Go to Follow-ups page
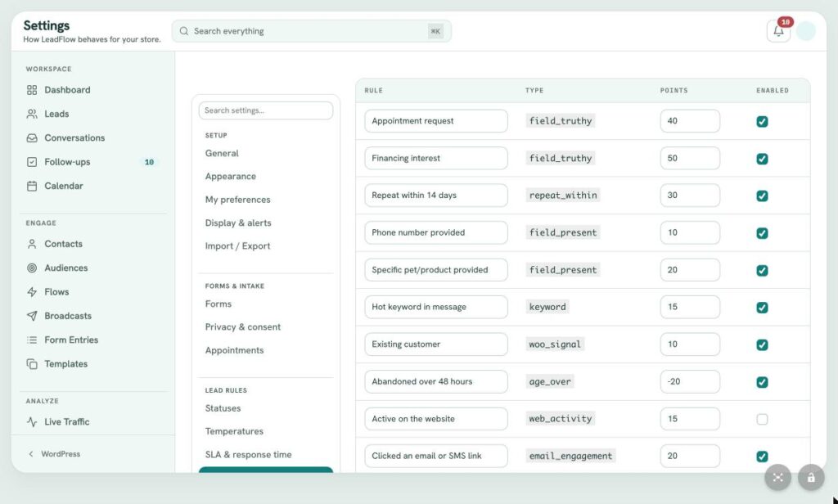 [x=67, y=162]
